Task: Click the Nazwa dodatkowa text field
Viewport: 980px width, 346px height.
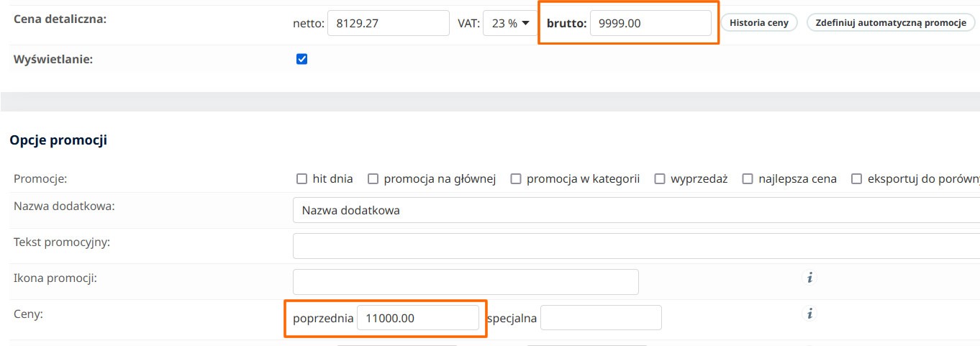Action: pos(633,211)
